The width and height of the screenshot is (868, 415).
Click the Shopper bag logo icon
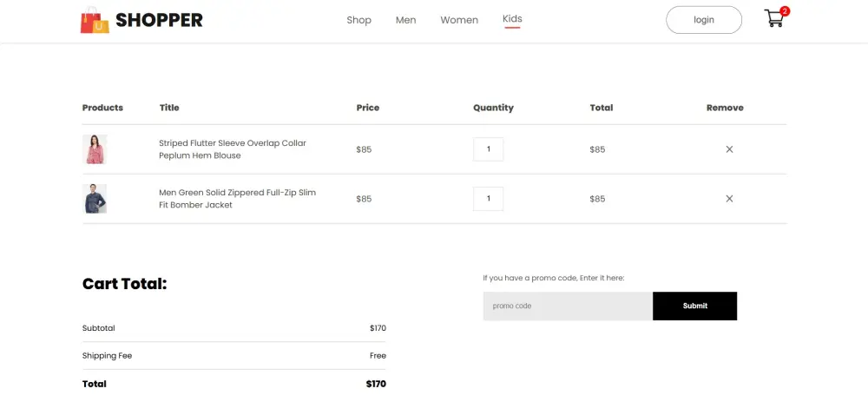pyautogui.click(x=94, y=20)
